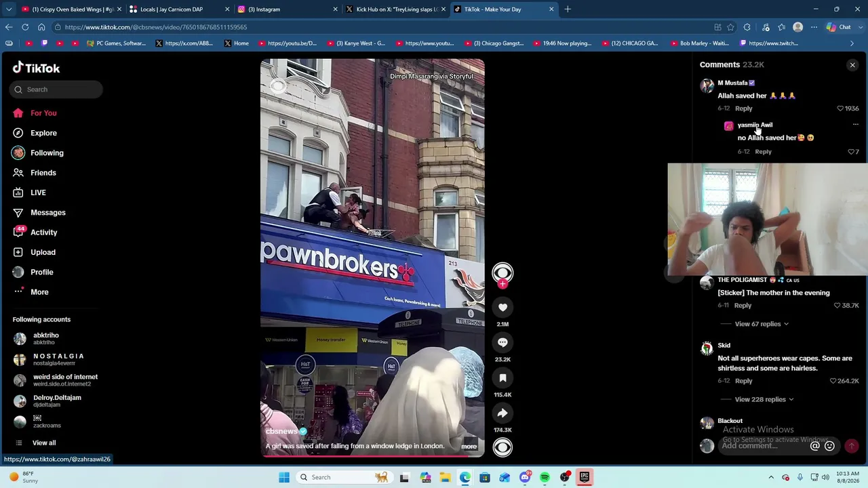Reply to THE POLIGAMIST's comment

tap(743, 306)
